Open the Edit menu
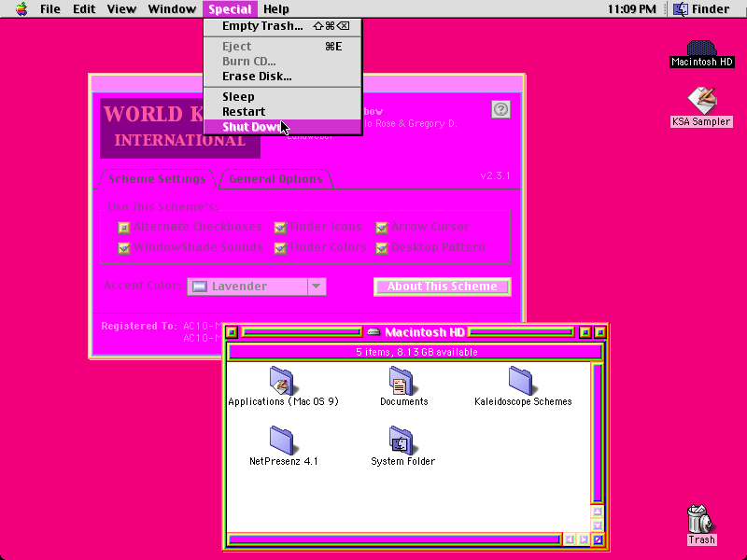This screenshot has width=747, height=560. pos(84,9)
